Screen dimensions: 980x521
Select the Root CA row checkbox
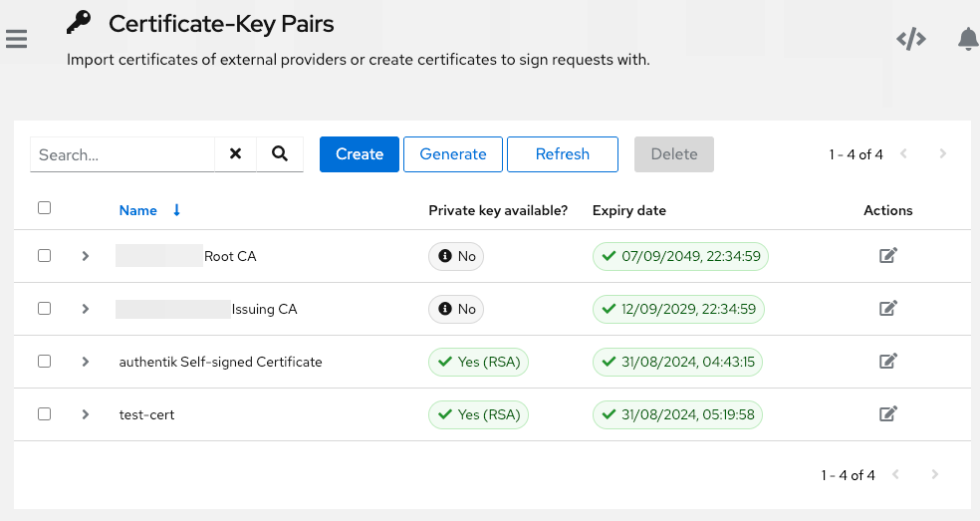pos(45,256)
